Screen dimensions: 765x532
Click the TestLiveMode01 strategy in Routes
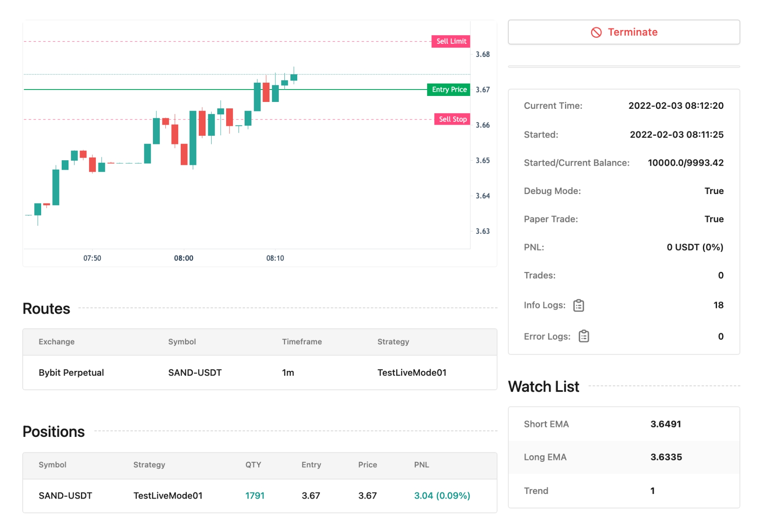click(x=412, y=373)
